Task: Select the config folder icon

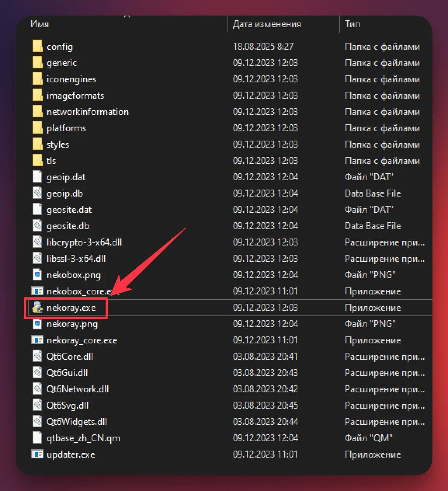Action: click(x=37, y=46)
